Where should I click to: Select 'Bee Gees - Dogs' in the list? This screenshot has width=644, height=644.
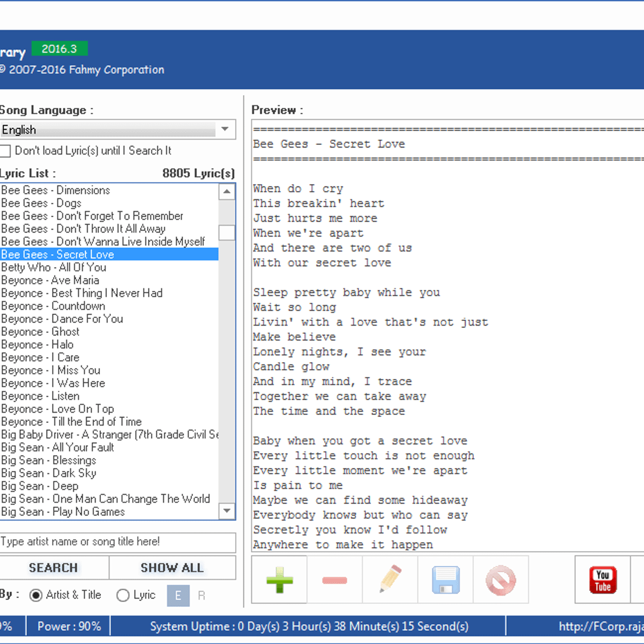click(x=109, y=203)
